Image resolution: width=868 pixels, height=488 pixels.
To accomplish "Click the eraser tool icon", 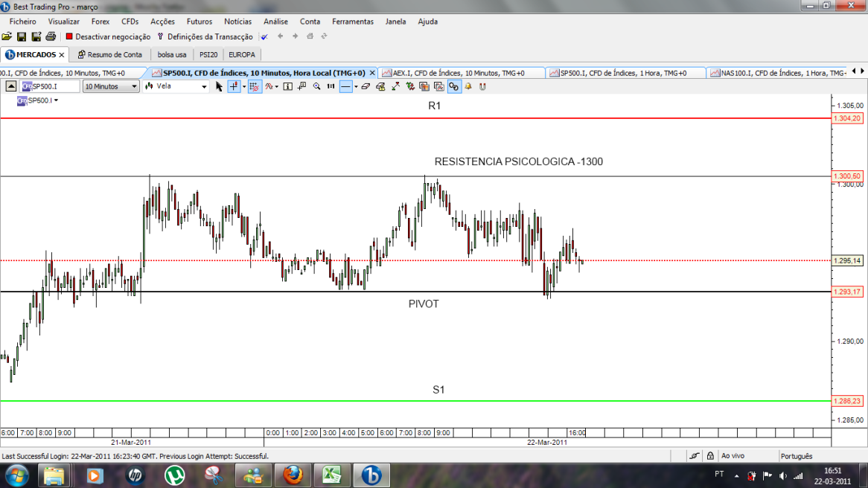I will coord(366,86).
